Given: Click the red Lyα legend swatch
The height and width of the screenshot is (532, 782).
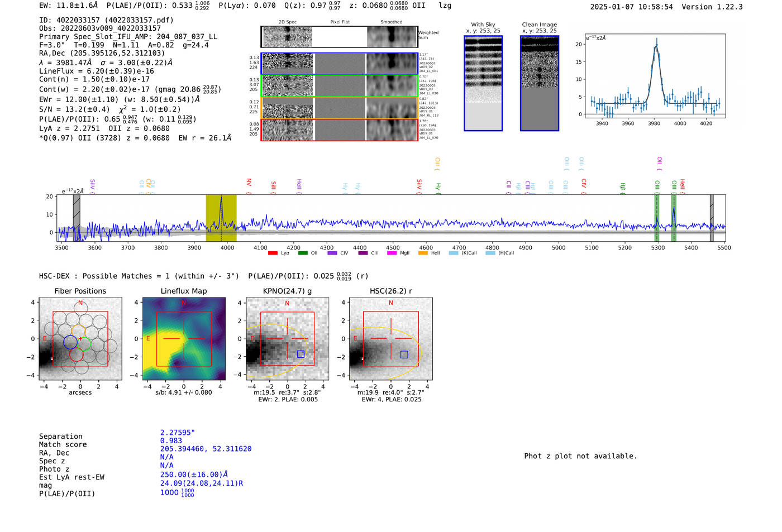Looking at the screenshot, I should point(273,253).
